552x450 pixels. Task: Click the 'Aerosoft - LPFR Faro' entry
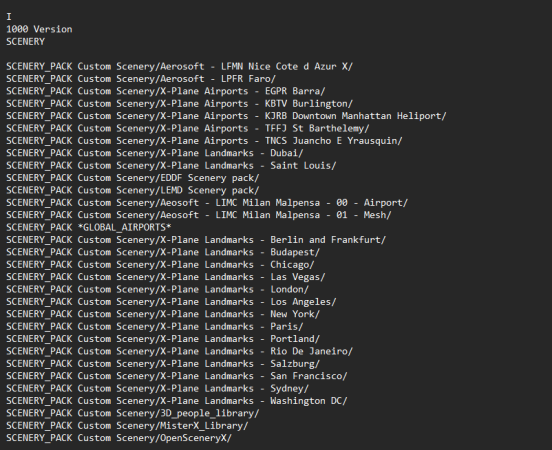point(141,79)
